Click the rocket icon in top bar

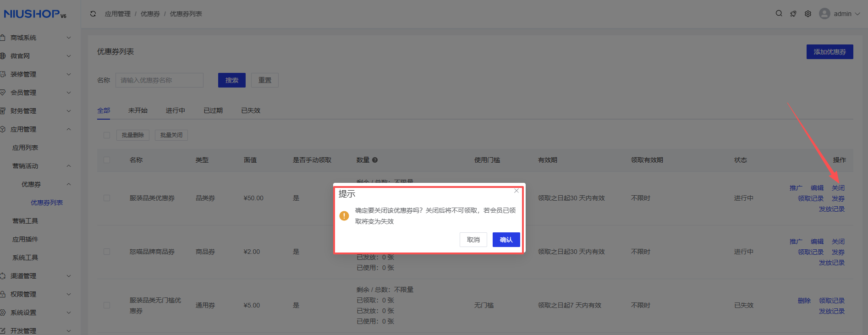(x=793, y=14)
